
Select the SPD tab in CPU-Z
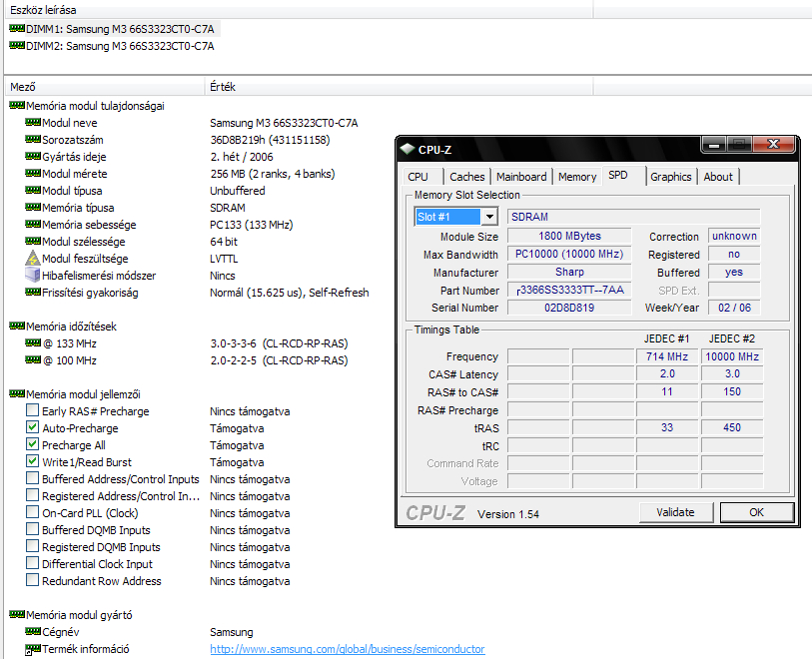pos(623,175)
